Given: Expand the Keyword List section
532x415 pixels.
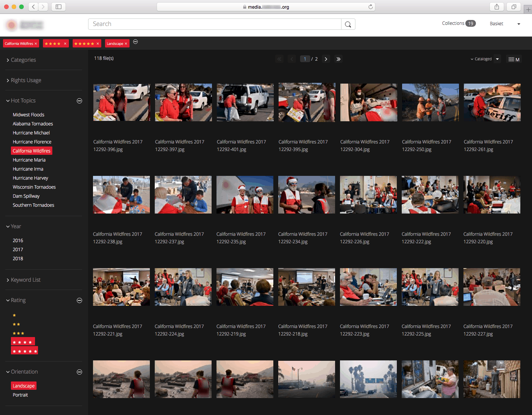Looking at the screenshot, I should tap(26, 279).
